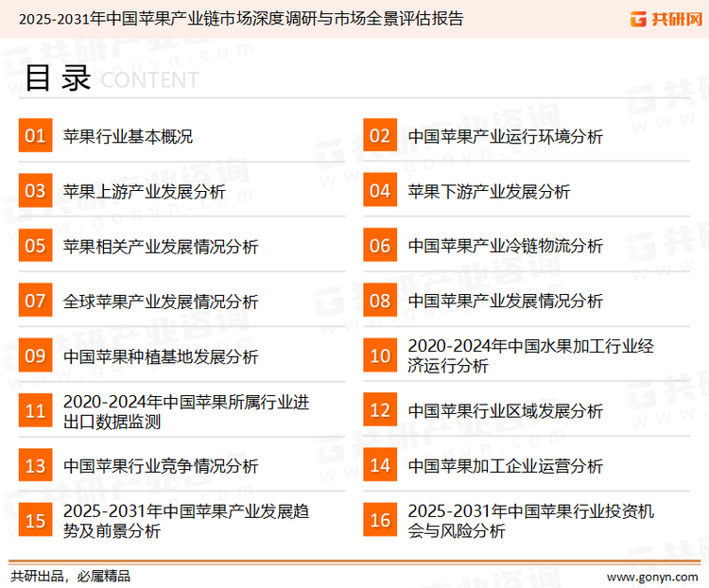The height and width of the screenshot is (588, 709).
Task: Open chapter 中国苹果加工企业运营分析
Action: coord(505,466)
